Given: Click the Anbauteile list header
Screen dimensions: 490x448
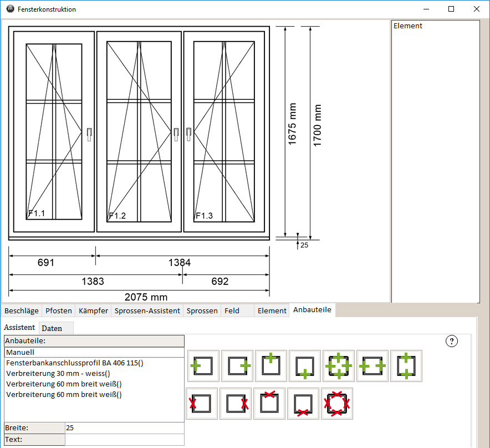Looking at the screenshot, I should pos(94,341).
